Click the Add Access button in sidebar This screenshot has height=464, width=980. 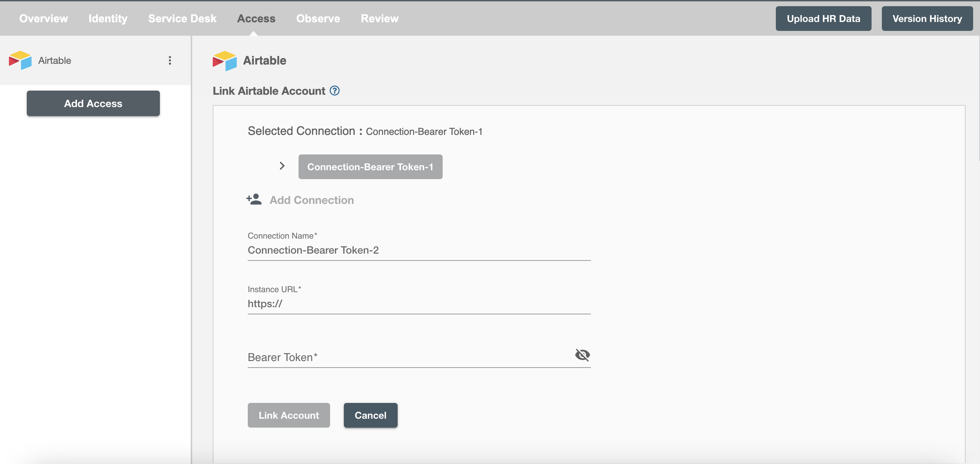93,103
